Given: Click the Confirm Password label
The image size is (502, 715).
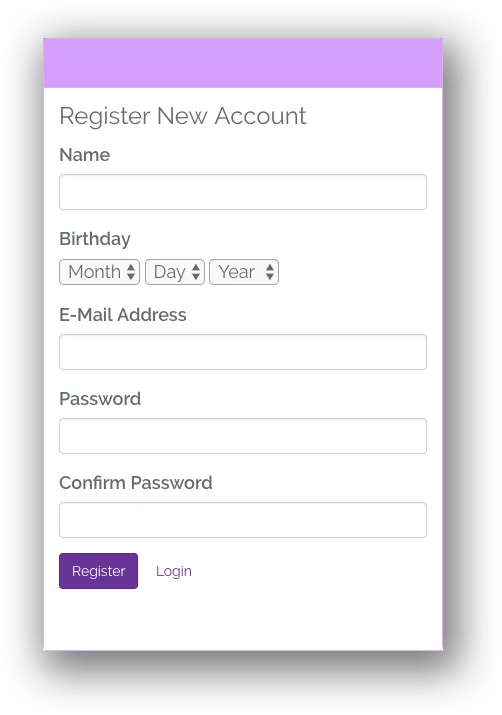Looking at the screenshot, I should 136,483.
